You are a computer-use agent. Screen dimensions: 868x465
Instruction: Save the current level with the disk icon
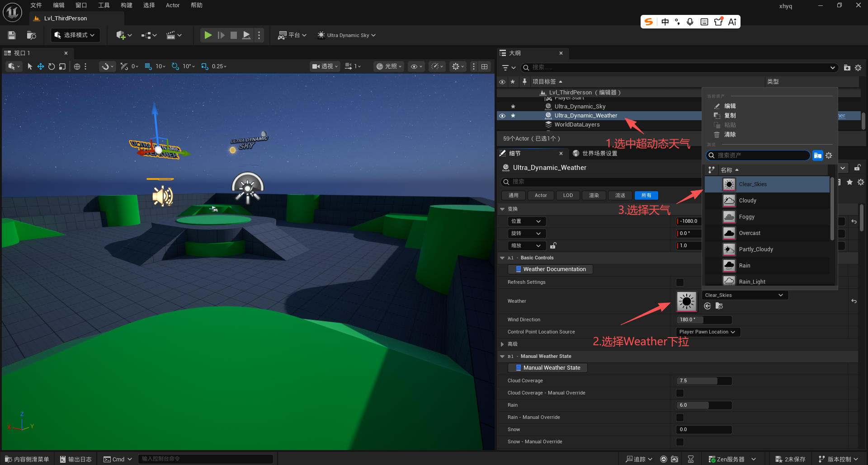click(12, 35)
